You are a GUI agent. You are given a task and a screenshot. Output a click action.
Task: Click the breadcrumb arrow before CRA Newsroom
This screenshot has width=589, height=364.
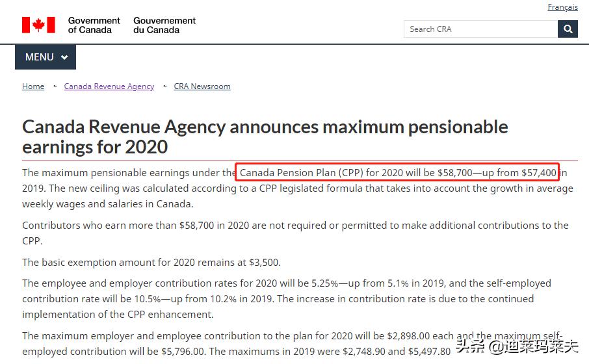pos(164,86)
